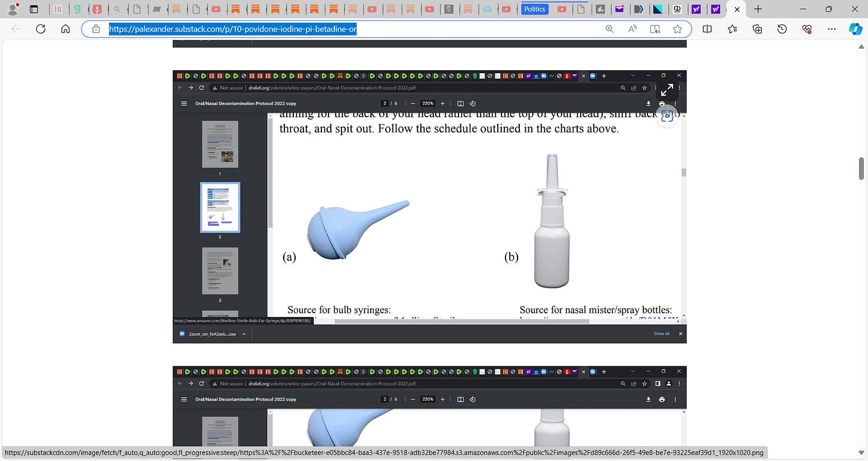This screenshot has width=868, height=461.
Task: Click the Zoom_cm .exe download item
Action: pos(212,334)
